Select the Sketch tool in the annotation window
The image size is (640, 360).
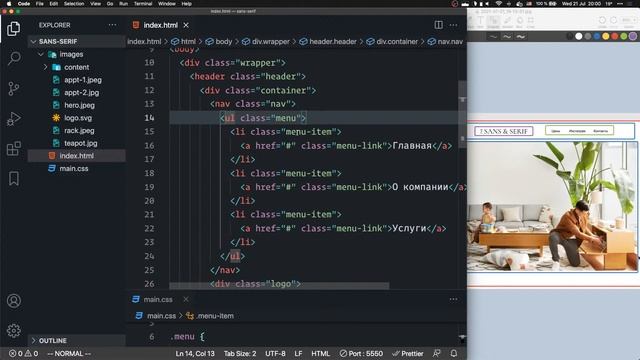click(x=507, y=21)
